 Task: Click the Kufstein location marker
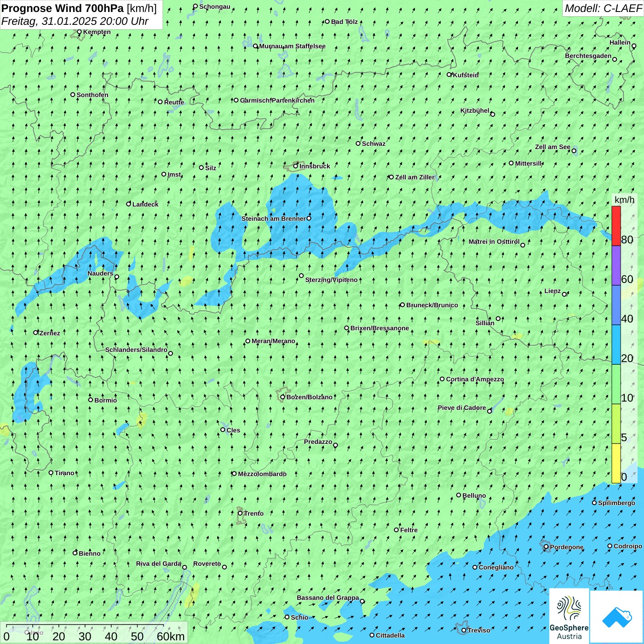449,75
